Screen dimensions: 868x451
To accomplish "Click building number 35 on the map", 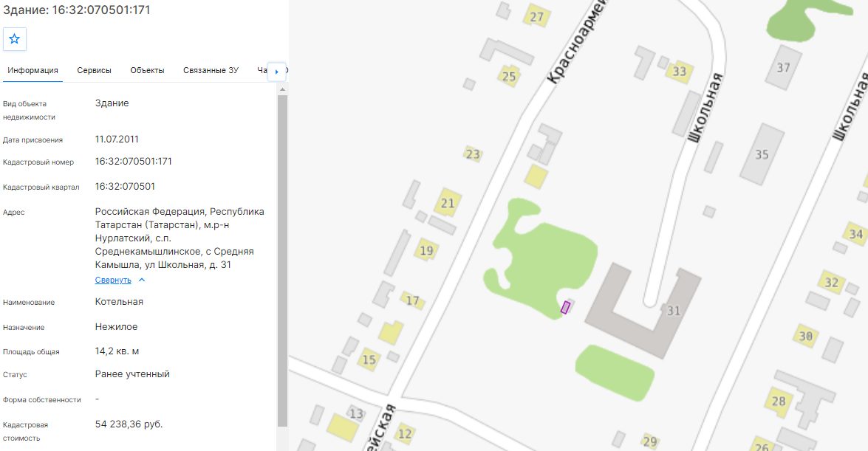I will coord(762,155).
